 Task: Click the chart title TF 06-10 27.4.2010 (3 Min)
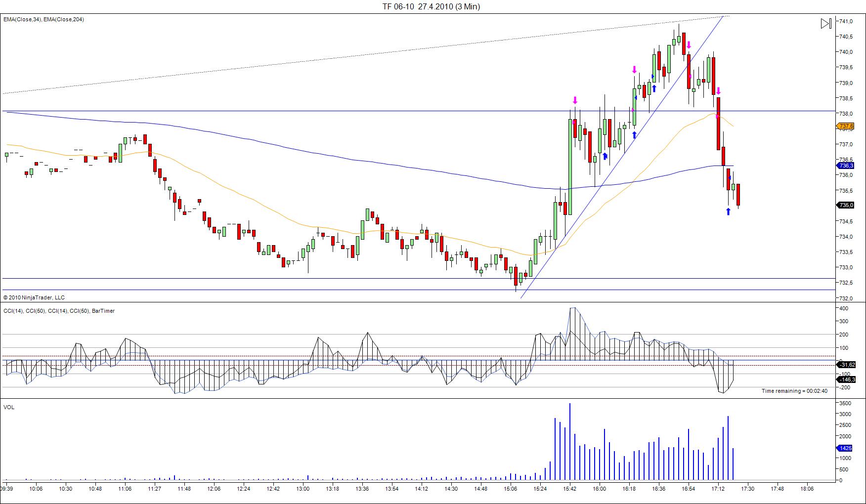click(x=431, y=6)
